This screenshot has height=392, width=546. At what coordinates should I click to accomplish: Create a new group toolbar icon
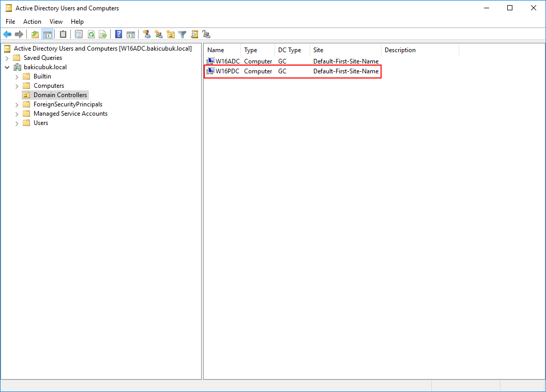[x=159, y=35]
